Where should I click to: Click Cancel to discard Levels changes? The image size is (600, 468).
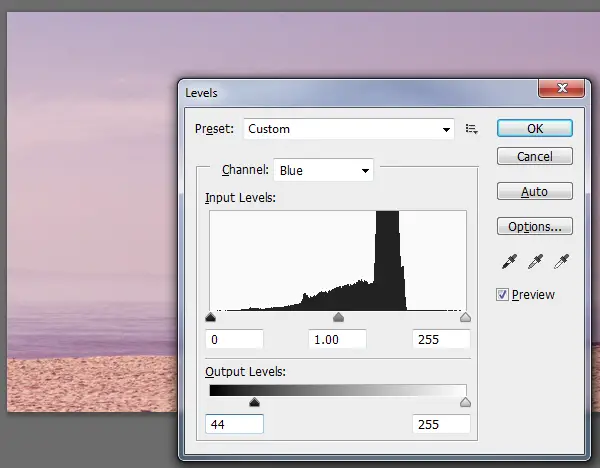pos(534,157)
